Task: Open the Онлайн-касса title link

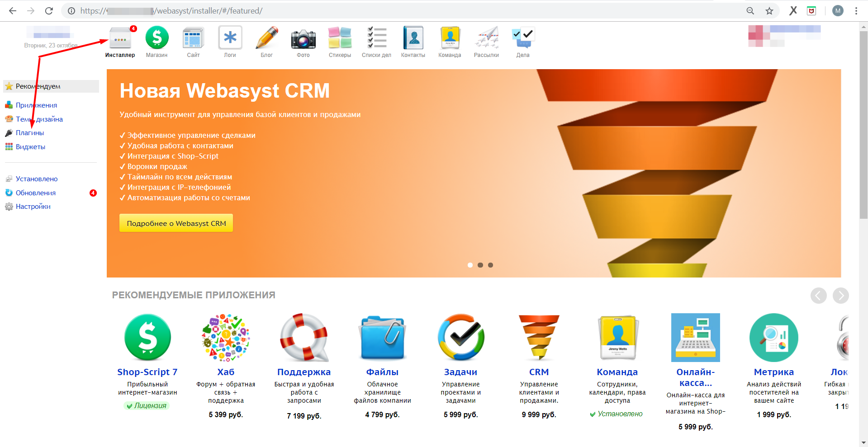Action: tap(696, 377)
